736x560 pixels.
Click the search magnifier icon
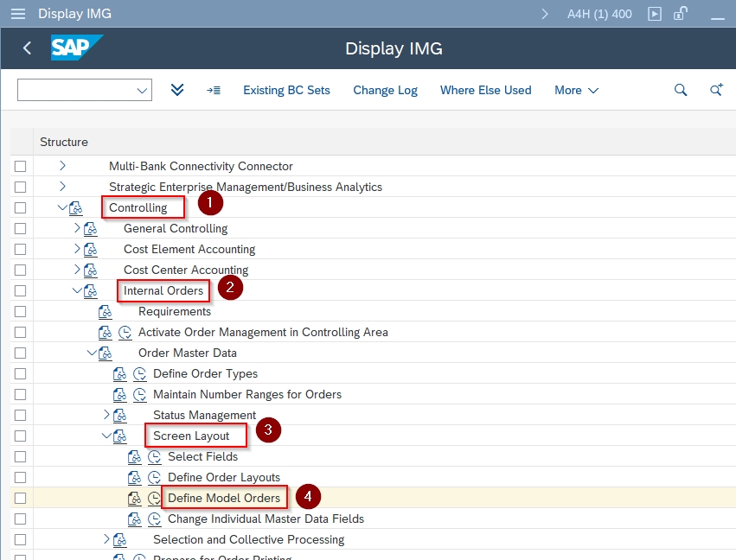[681, 90]
